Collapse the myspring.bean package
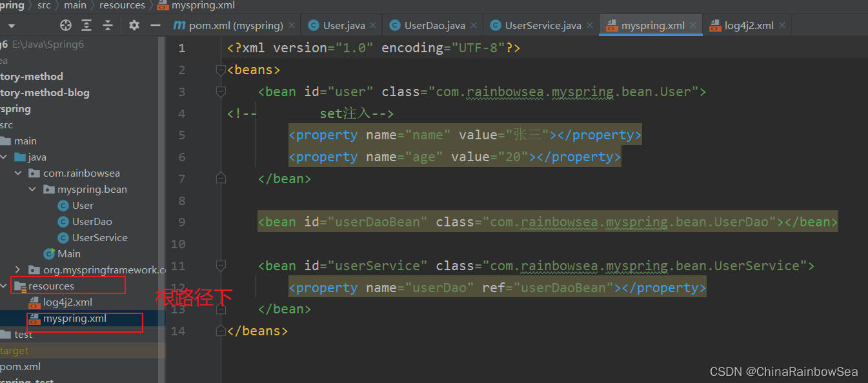 click(x=33, y=189)
